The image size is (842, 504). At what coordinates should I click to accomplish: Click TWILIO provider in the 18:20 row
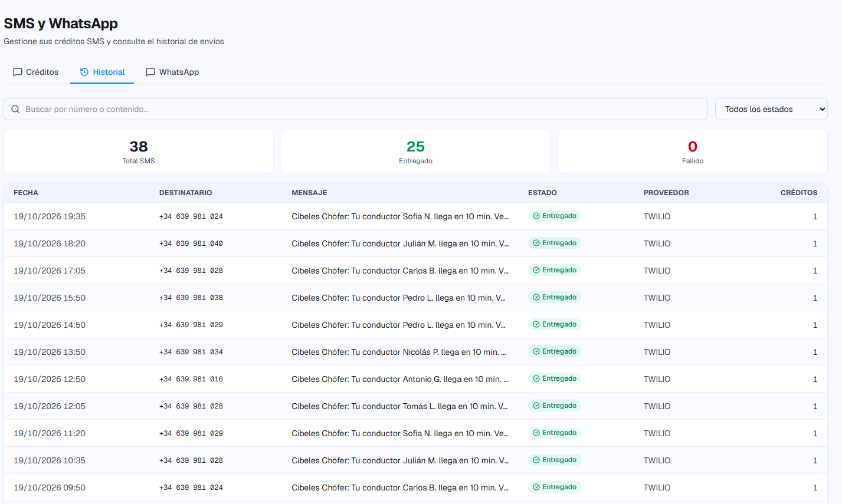tap(657, 243)
